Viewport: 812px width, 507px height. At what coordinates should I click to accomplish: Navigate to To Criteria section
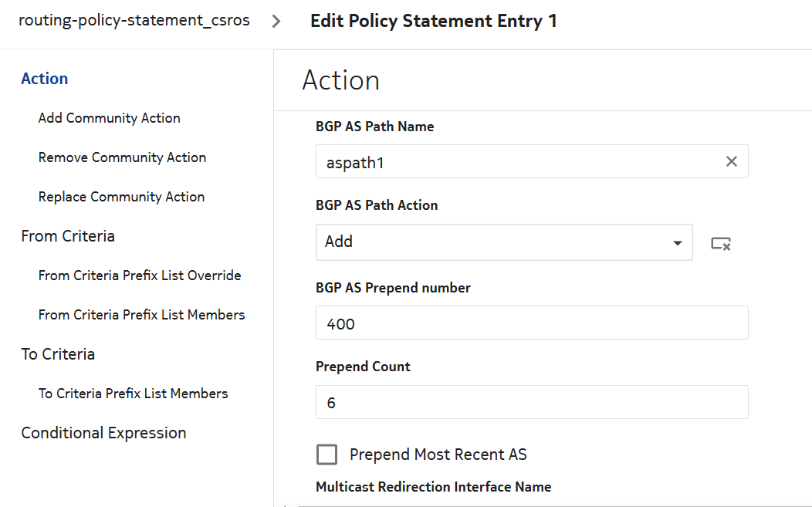tap(58, 354)
